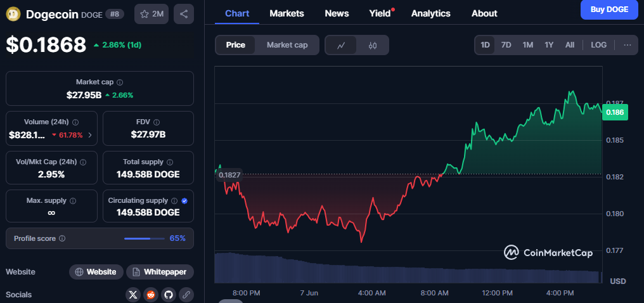This screenshot has height=303, width=644.
Task: Click the #8 rank badge
Action: pyautogui.click(x=115, y=14)
